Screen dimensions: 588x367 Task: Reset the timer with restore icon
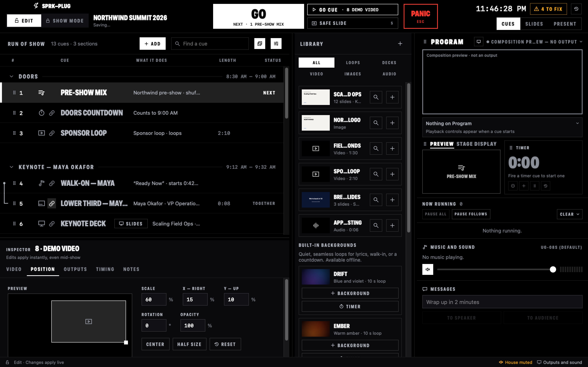(546, 186)
